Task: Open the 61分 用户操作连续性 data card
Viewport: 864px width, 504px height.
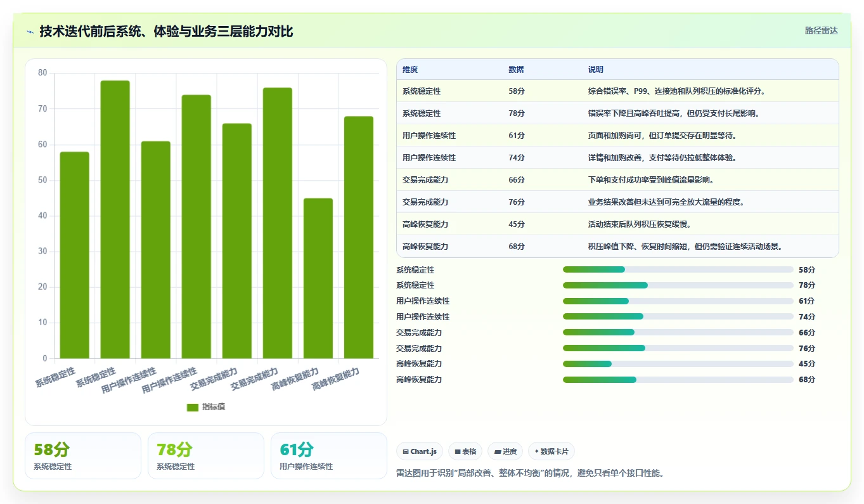Action: 329,456
